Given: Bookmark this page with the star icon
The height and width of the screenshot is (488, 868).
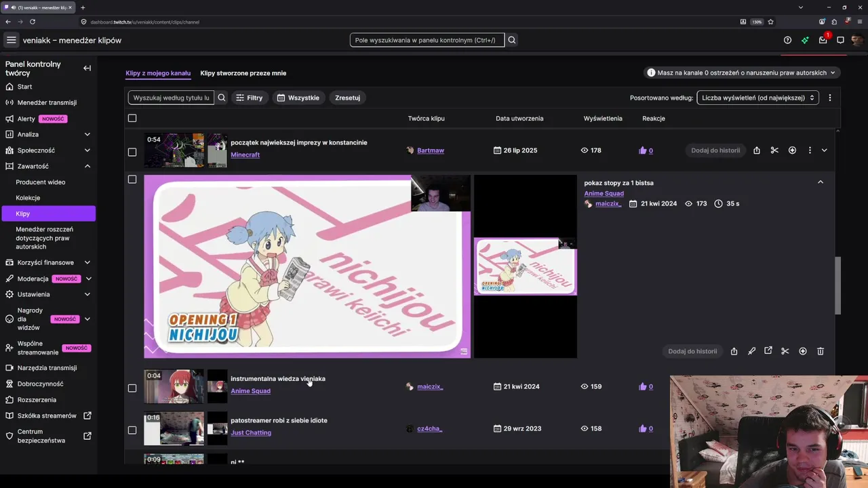Looking at the screenshot, I should pyautogui.click(x=770, y=22).
